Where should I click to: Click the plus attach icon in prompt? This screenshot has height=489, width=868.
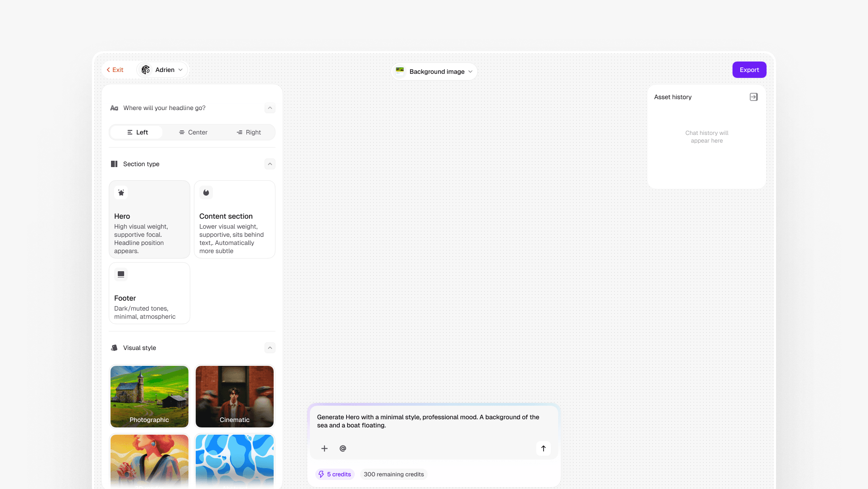point(324,448)
